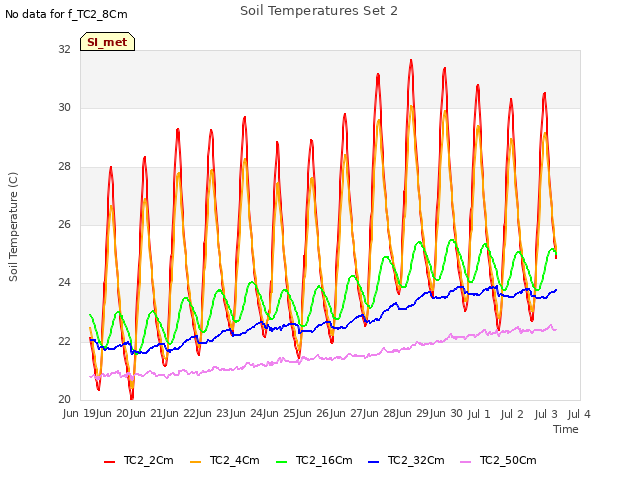Click the SI_met annotation label

tap(107, 42)
